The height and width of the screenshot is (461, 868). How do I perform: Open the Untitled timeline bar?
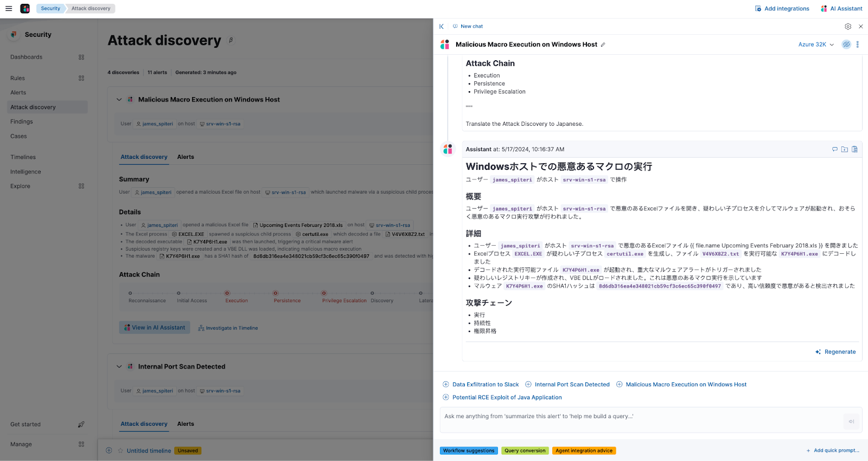coord(149,451)
